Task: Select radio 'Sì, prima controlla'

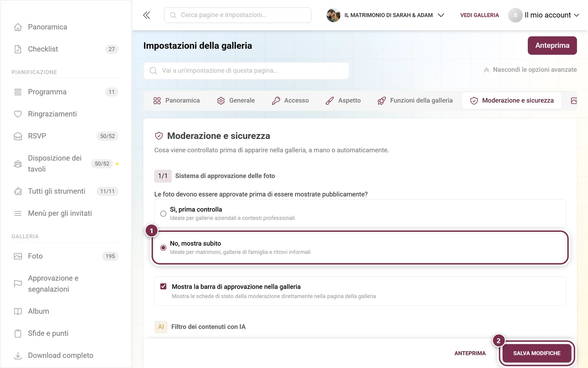Action: click(163, 213)
